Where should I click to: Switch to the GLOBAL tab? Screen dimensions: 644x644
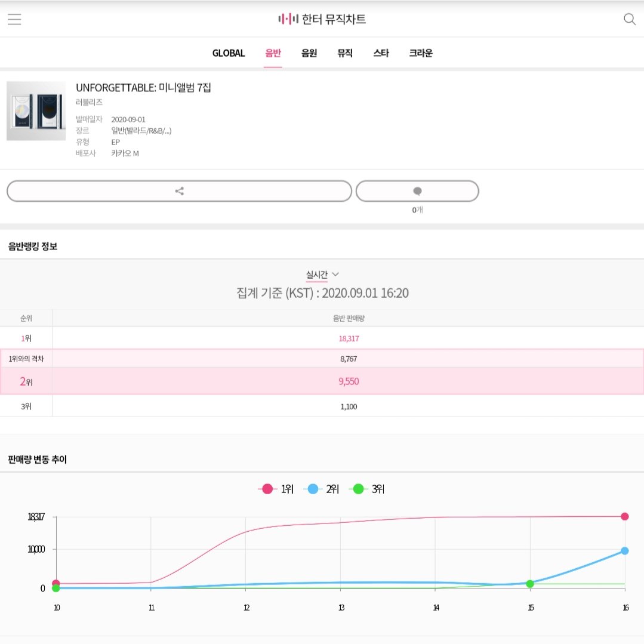227,53
